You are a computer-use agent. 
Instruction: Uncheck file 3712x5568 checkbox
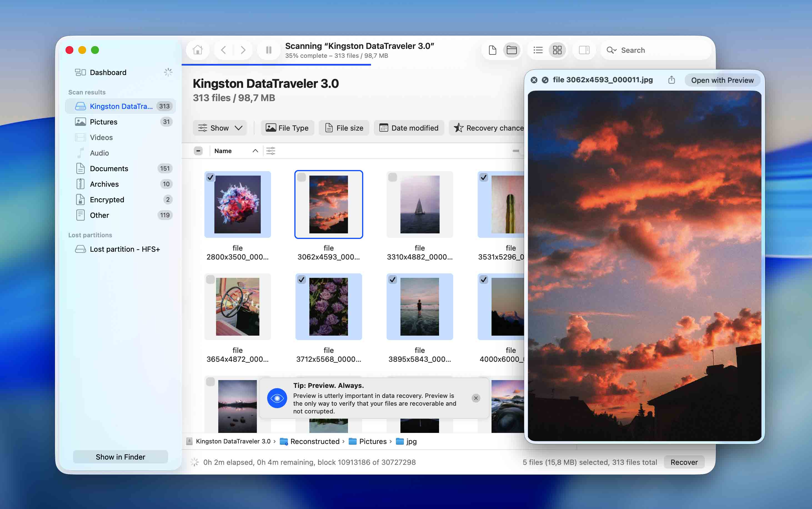pos(301,280)
